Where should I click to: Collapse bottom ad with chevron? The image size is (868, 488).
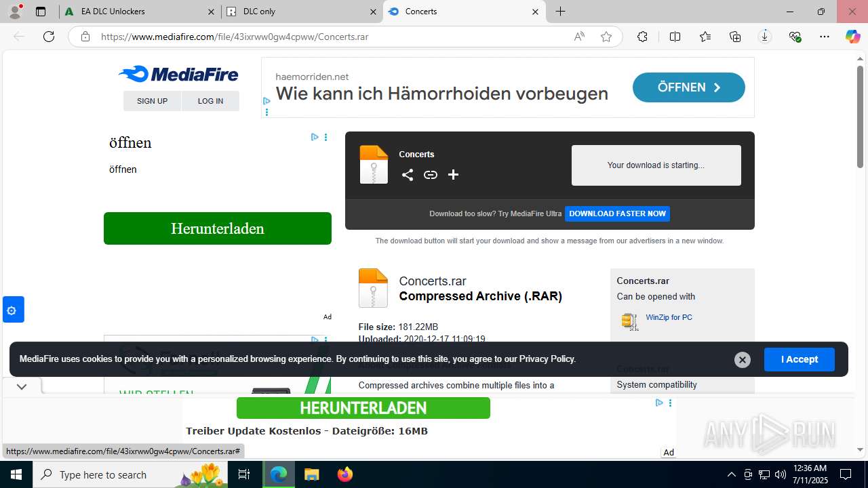click(x=22, y=386)
